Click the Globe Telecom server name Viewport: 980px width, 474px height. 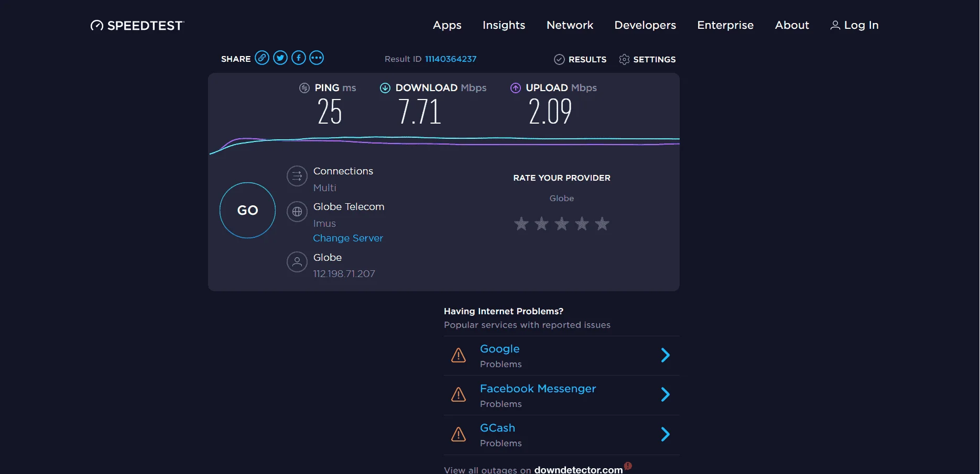(x=349, y=207)
